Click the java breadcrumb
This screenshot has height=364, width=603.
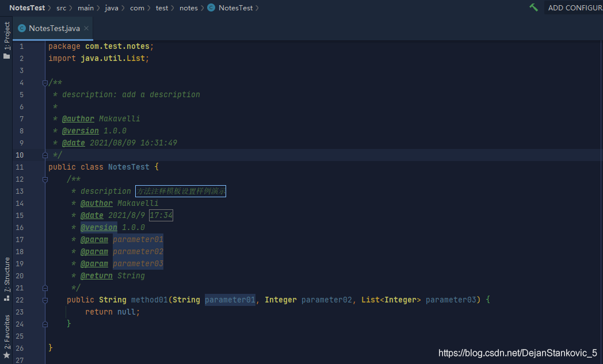(x=112, y=7)
